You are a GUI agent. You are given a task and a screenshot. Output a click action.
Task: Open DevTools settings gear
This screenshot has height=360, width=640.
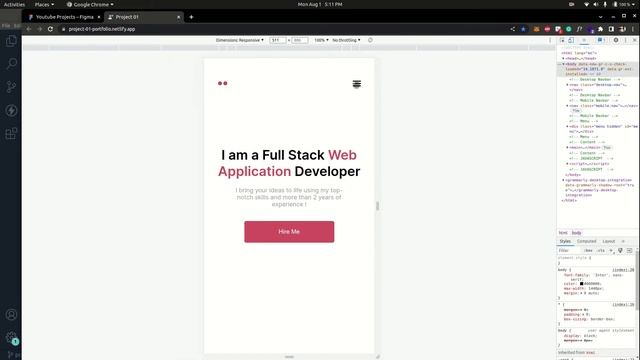coord(616,40)
